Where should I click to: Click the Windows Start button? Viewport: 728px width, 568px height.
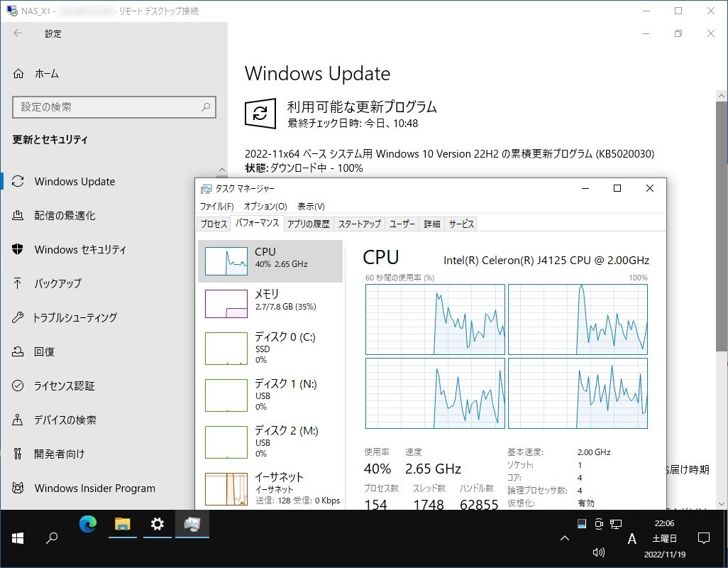click(18, 538)
